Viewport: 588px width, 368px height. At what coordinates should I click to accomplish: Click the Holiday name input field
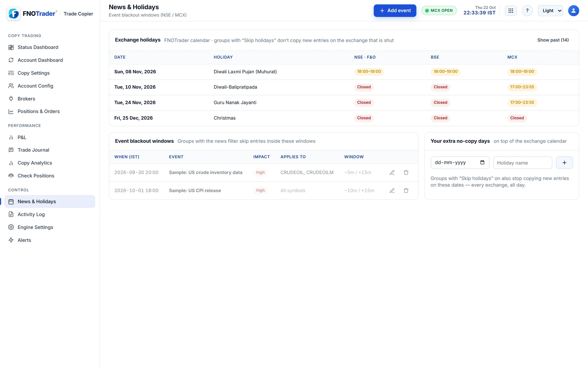522,163
